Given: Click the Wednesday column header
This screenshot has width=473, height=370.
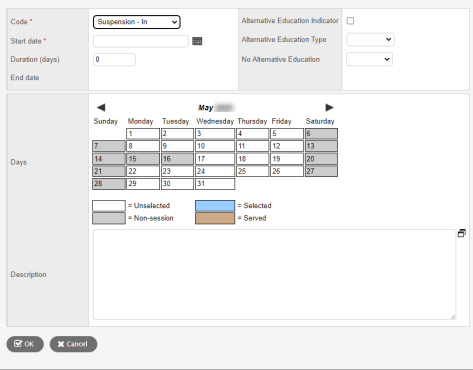Looking at the screenshot, I should pos(215,121).
